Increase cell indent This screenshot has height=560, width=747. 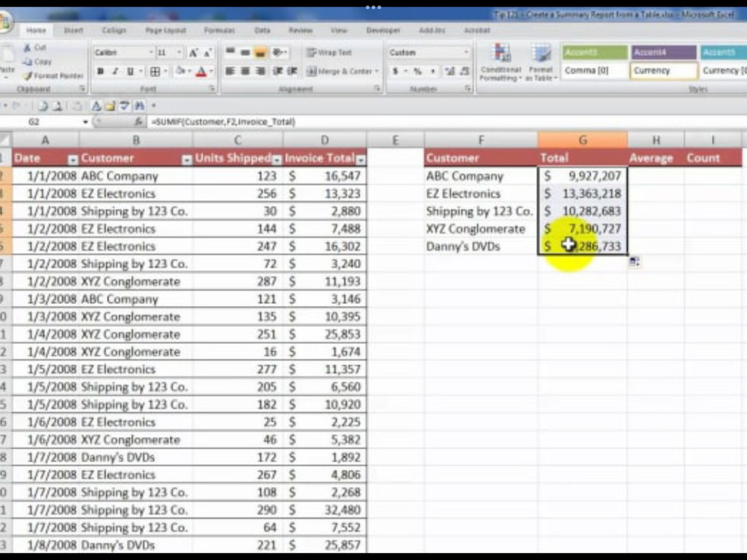[x=292, y=71]
